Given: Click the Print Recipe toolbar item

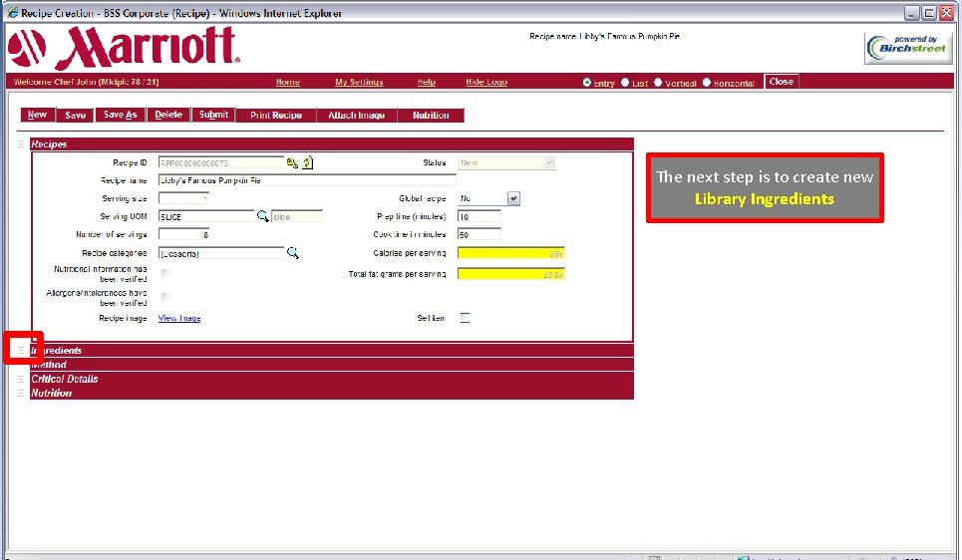Looking at the screenshot, I should (x=276, y=115).
